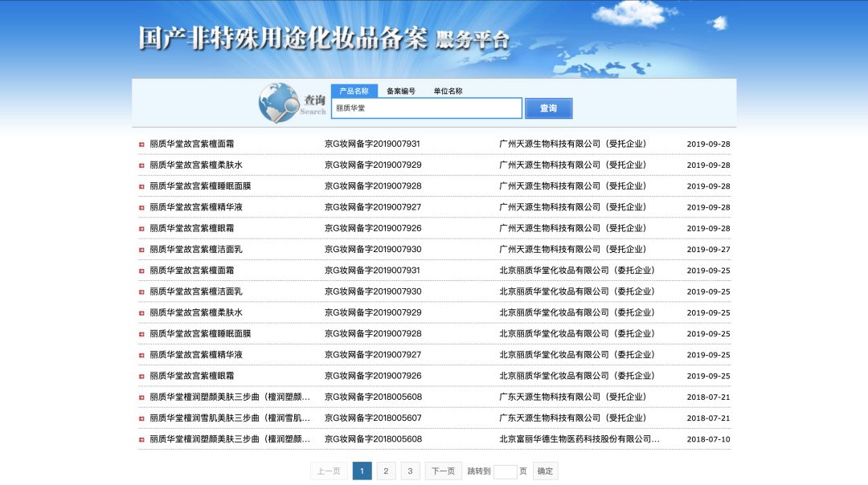Click the search input containing 丽质华堂
Viewport: 868px width, 485px height.
[x=426, y=108]
